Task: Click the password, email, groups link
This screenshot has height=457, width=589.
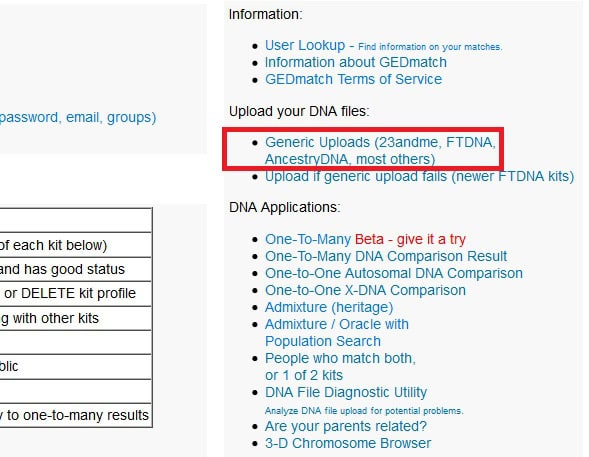Action: click(x=78, y=118)
